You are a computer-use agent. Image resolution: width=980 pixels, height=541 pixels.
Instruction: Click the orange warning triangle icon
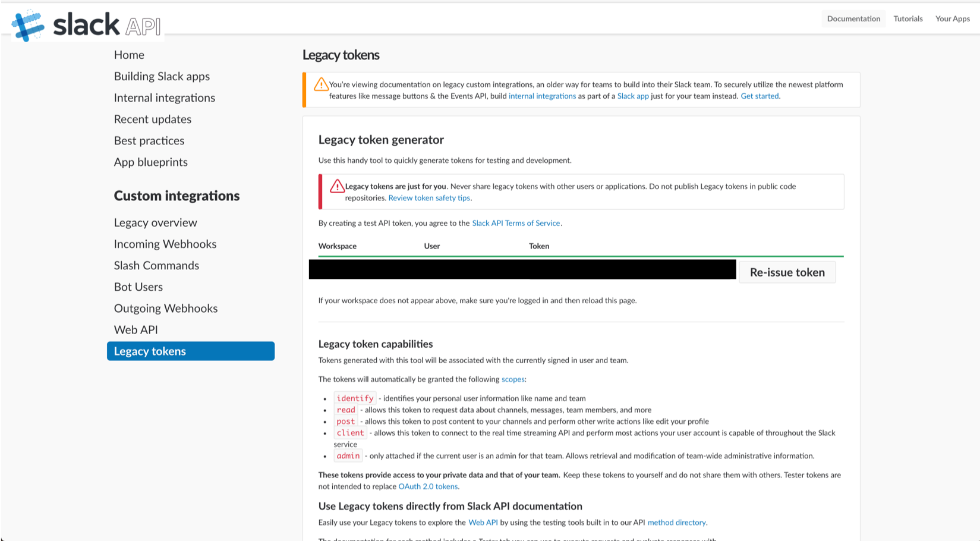pyautogui.click(x=321, y=84)
